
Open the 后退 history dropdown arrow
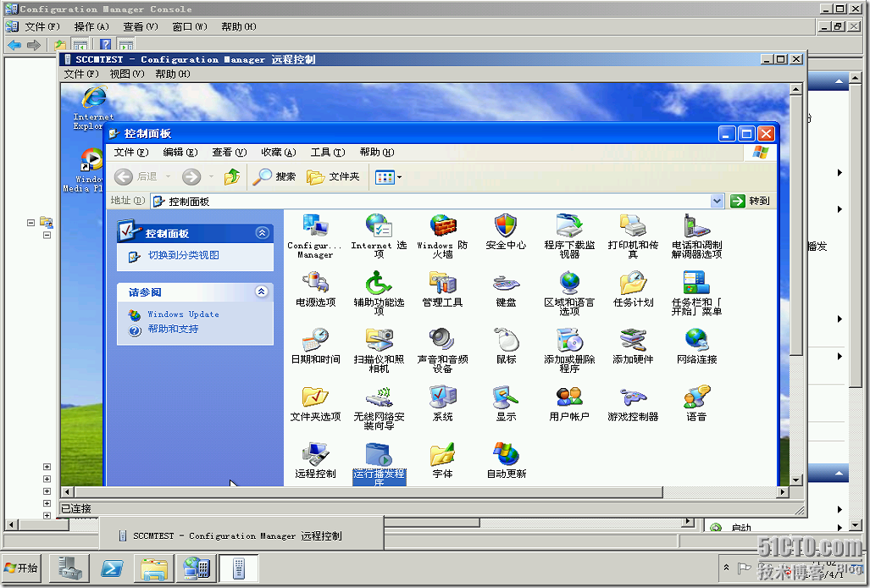click(168, 177)
